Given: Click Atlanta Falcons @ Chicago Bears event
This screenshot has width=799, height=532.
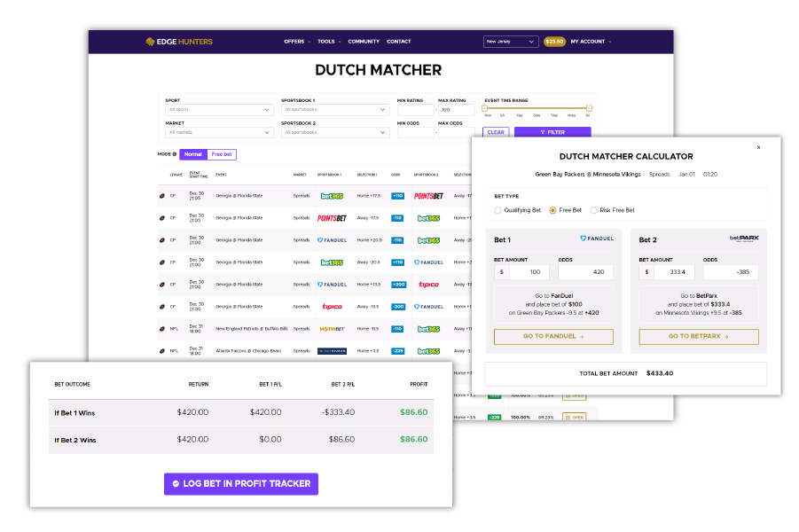Looking at the screenshot, I should pos(248,351).
